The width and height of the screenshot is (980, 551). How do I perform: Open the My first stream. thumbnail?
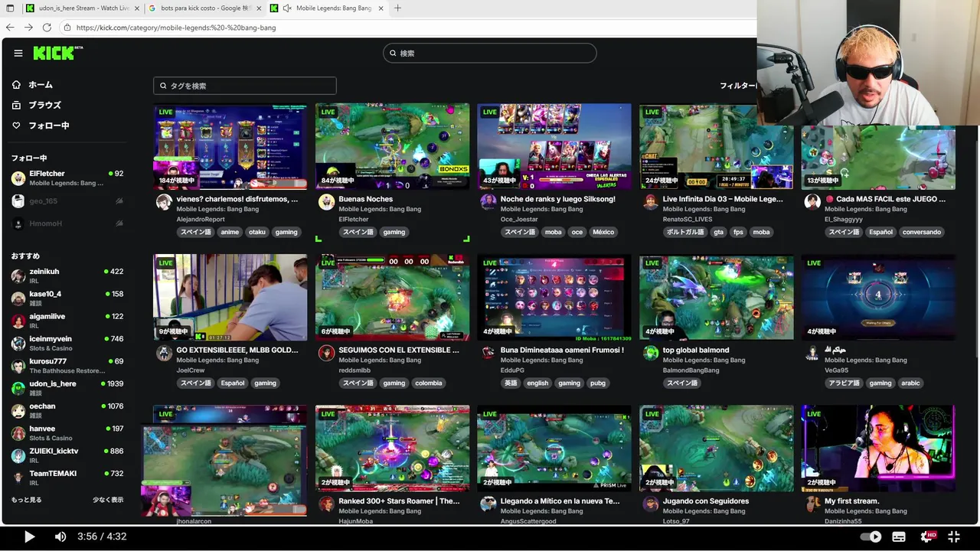879,448
